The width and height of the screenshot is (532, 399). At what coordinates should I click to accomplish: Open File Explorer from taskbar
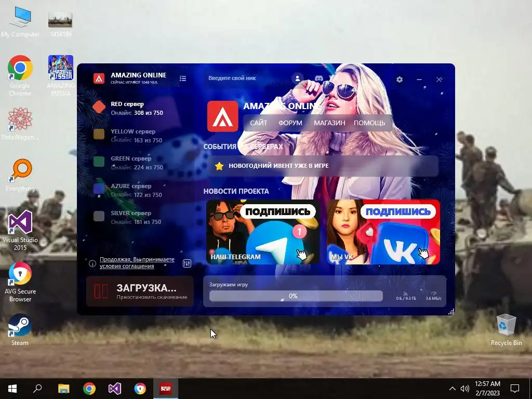[63, 389]
